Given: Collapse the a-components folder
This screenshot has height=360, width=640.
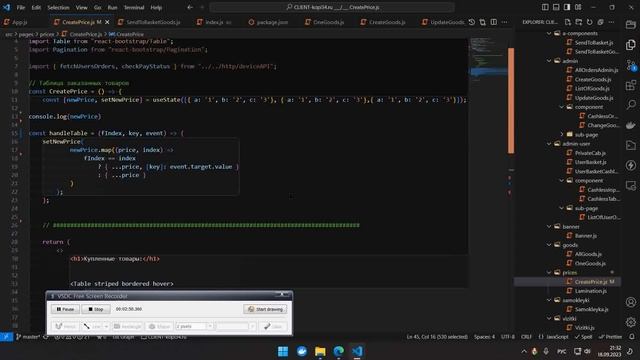Looking at the screenshot, I should click(549, 33).
